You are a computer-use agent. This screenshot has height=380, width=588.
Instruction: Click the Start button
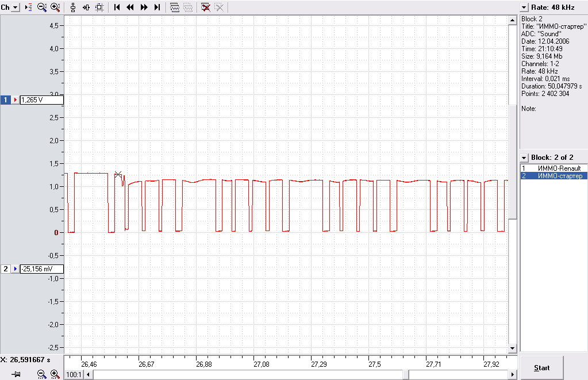(x=542, y=368)
